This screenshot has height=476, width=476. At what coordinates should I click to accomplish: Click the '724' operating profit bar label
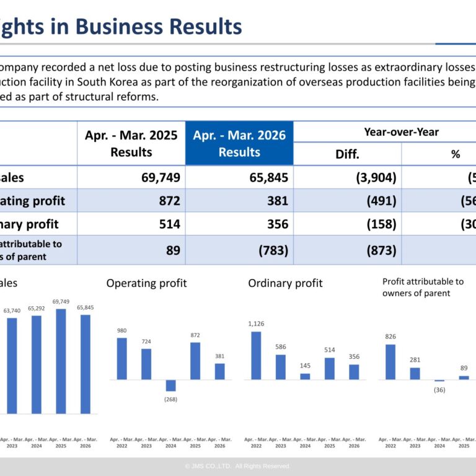coord(146,342)
